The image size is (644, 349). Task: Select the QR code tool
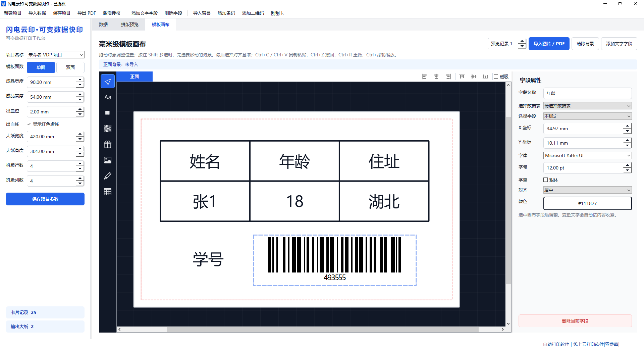click(108, 129)
